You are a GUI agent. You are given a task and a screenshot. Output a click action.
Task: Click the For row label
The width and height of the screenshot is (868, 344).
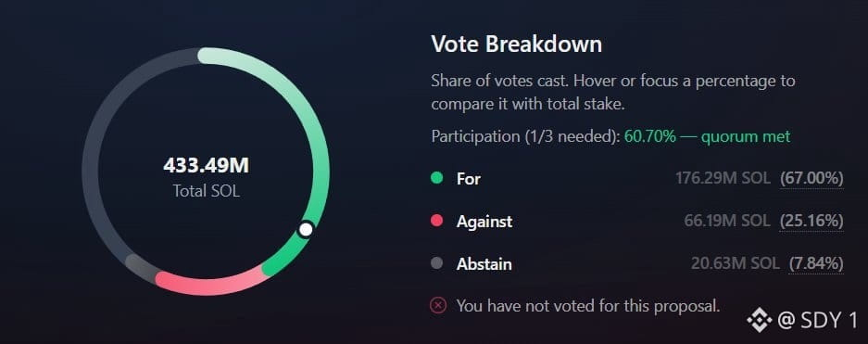coord(469,178)
